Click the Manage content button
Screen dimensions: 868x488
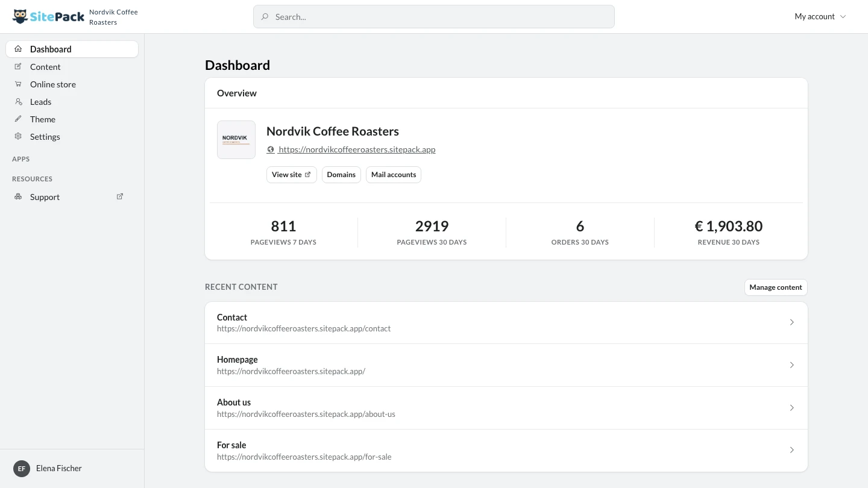tap(776, 287)
